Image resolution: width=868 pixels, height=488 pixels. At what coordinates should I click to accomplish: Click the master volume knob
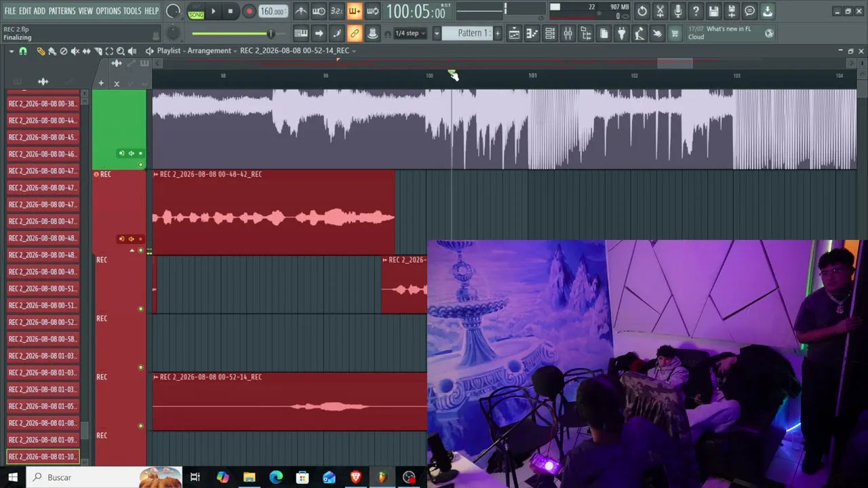pos(173,11)
